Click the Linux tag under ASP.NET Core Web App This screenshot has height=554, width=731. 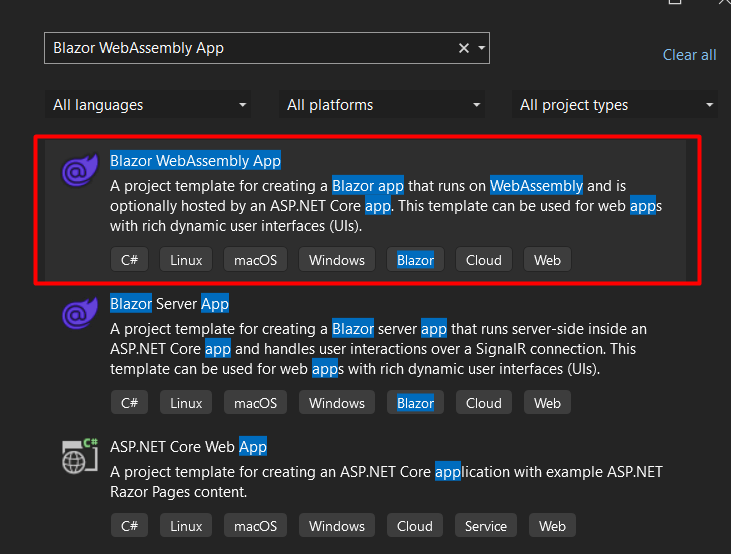click(186, 526)
